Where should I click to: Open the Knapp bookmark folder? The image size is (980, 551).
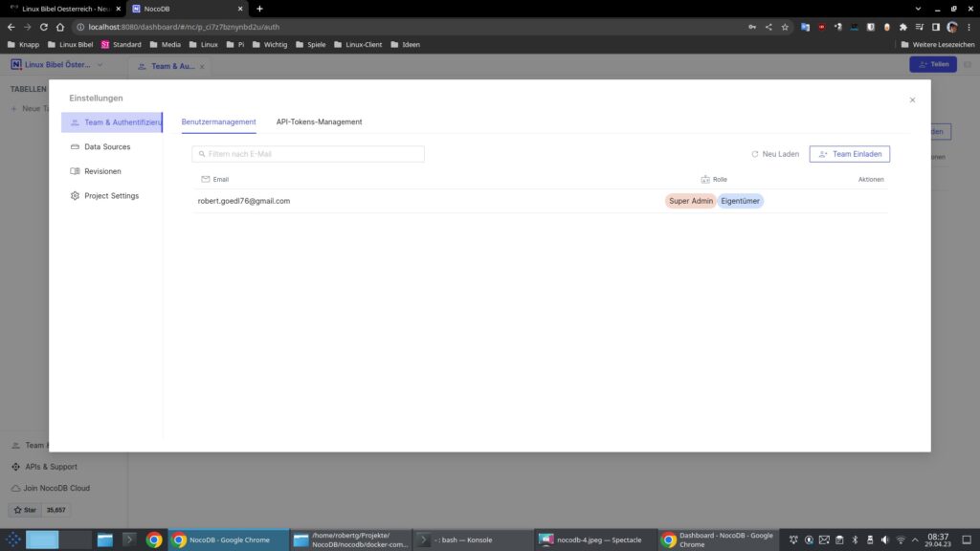coord(23,44)
